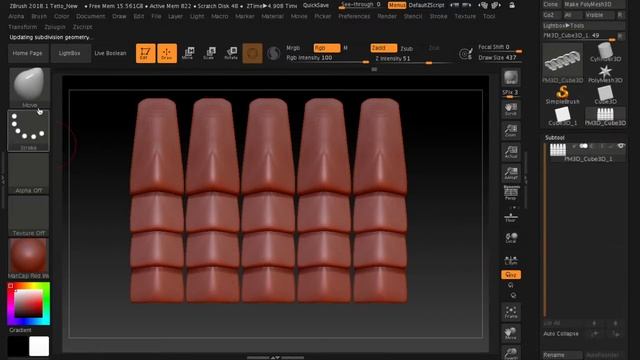Activate Draw mode button
640x360 pixels.
(167, 53)
